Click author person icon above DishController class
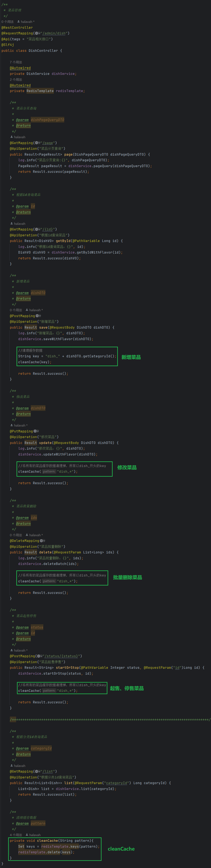Image resolution: width=211 pixels, height=868 pixels. [x=18, y=22]
